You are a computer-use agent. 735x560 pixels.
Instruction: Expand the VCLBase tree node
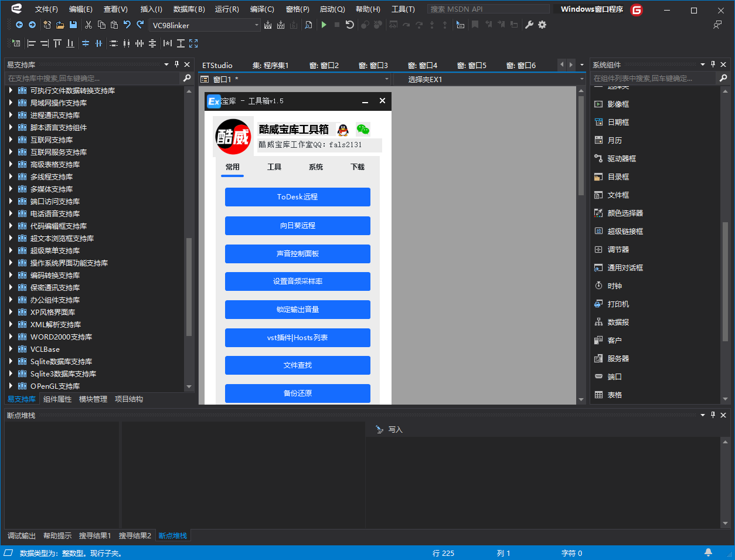pyautogui.click(x=11, y=349)
